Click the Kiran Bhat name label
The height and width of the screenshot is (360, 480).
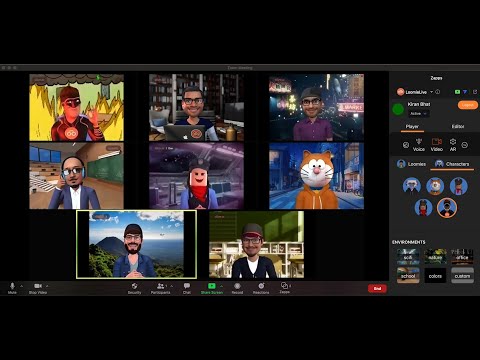[419, 104]
